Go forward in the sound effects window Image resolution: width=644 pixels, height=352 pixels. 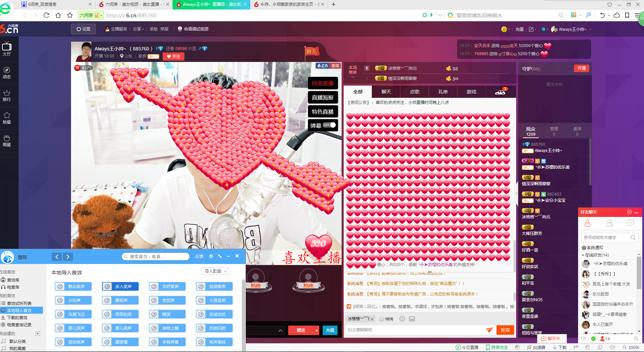click(68, 257)
